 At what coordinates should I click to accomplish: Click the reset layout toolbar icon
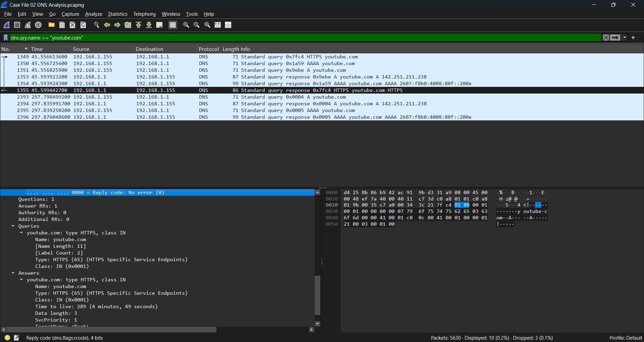click(228, 25)
